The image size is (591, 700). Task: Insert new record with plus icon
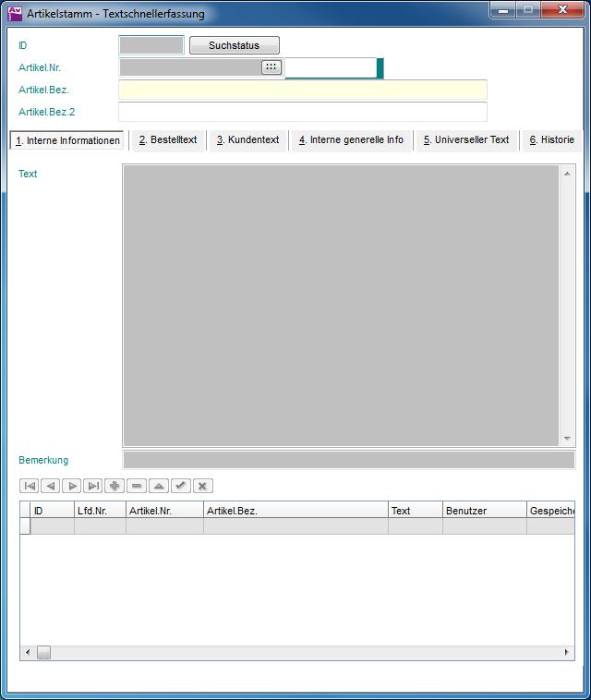point(115,486)
